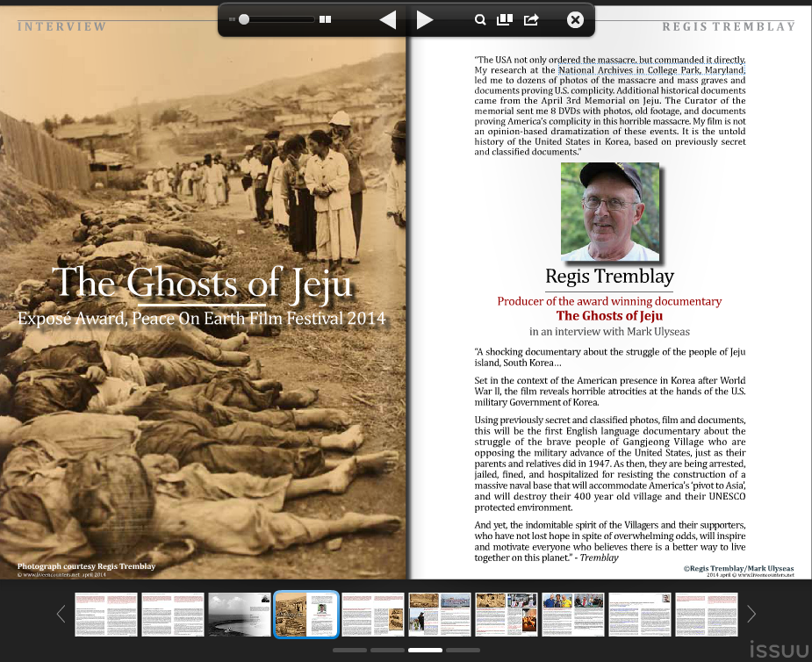The width and height of the screenshot is (812, 662).
Task: Click the small zoom-out icon left of the slider
Action: (x=232, y=19)
